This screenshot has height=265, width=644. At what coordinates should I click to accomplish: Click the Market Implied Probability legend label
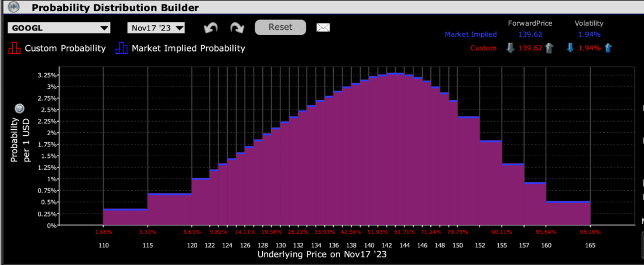tap(189, 48)
